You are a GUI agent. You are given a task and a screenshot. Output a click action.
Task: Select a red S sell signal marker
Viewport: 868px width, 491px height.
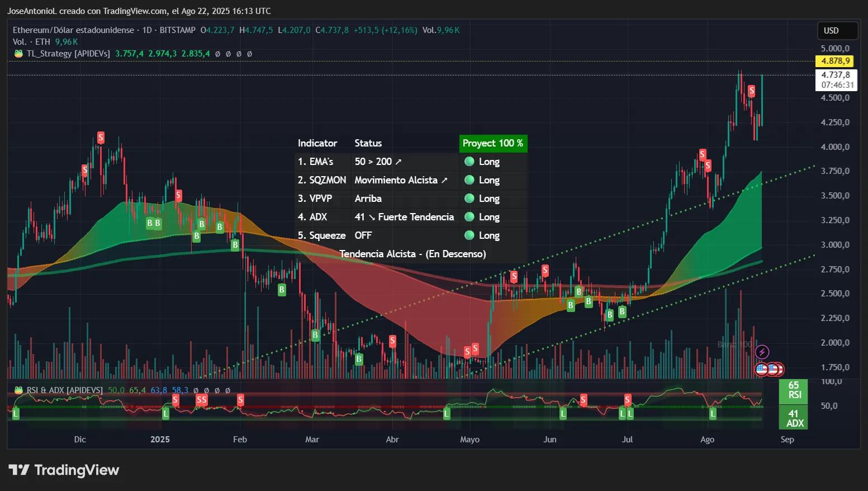pyautogui.click(x=100, y=137)
